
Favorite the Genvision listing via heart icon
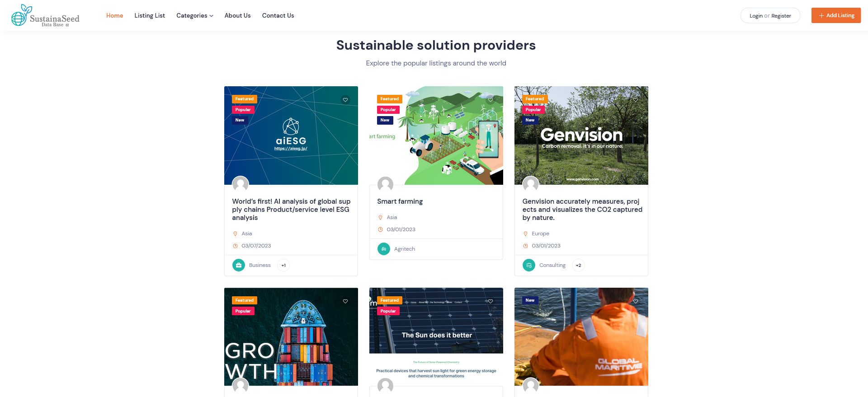point(636,100)
